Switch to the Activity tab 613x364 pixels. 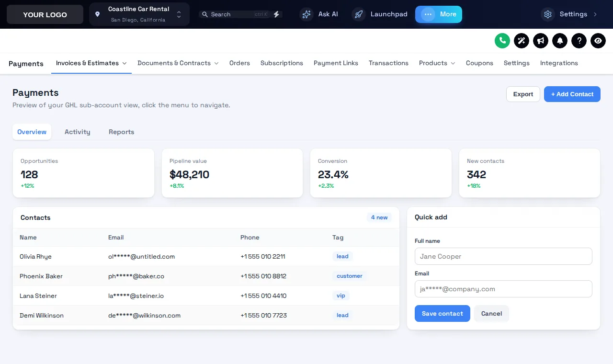pos(78,132)
